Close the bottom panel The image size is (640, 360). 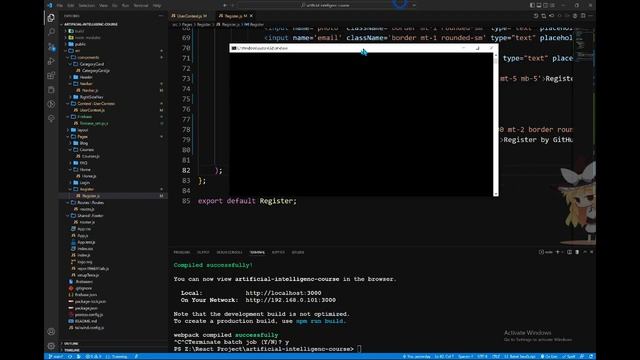(591, 252)
